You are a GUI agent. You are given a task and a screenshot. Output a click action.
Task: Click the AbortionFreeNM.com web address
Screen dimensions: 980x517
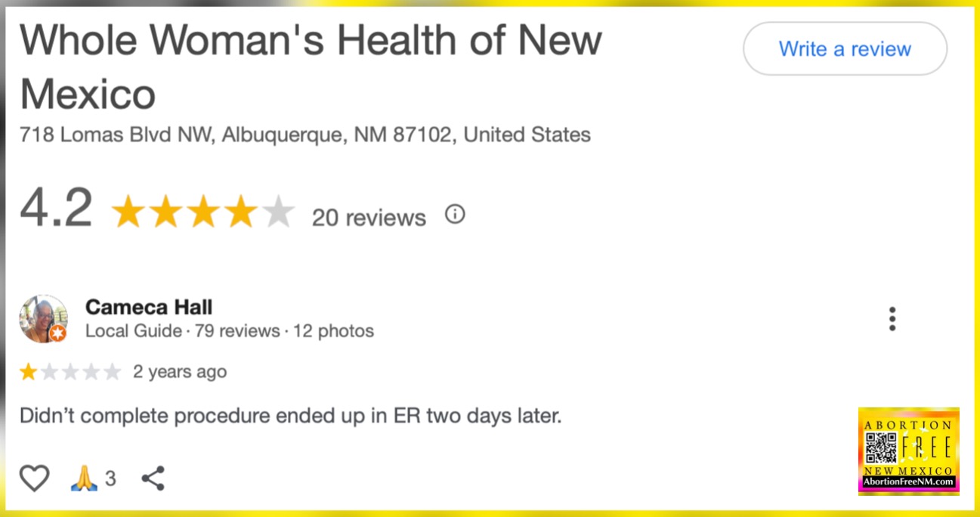tap(909, 482)
